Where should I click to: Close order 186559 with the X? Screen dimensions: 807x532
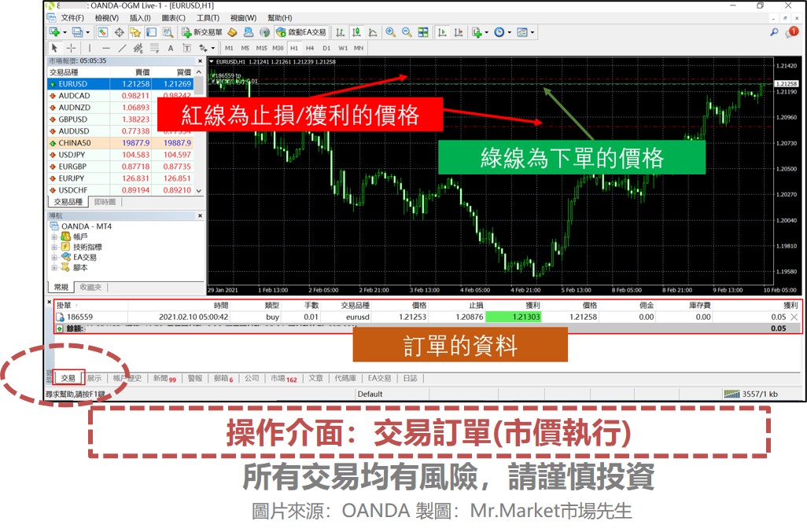794,317
